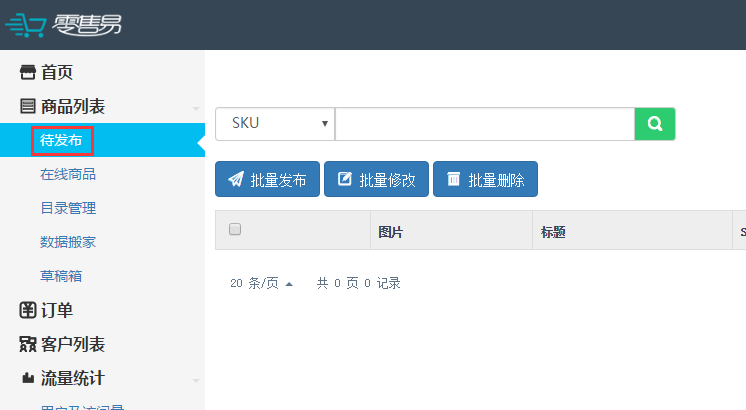Click the green search magnifier button
Viewport: 746px width, 410px height.
[655, 124]
